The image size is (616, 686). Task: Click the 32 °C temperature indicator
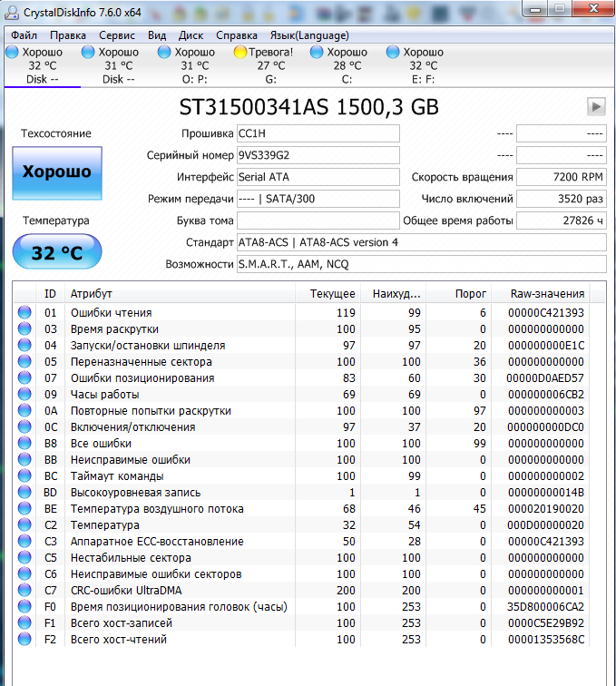pos(57,251)
